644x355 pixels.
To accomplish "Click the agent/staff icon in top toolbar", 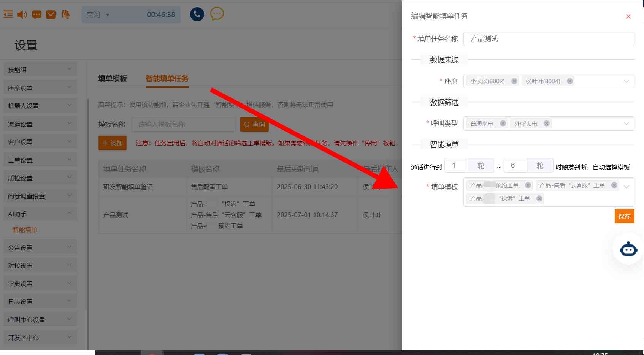I will coord(65,14).
